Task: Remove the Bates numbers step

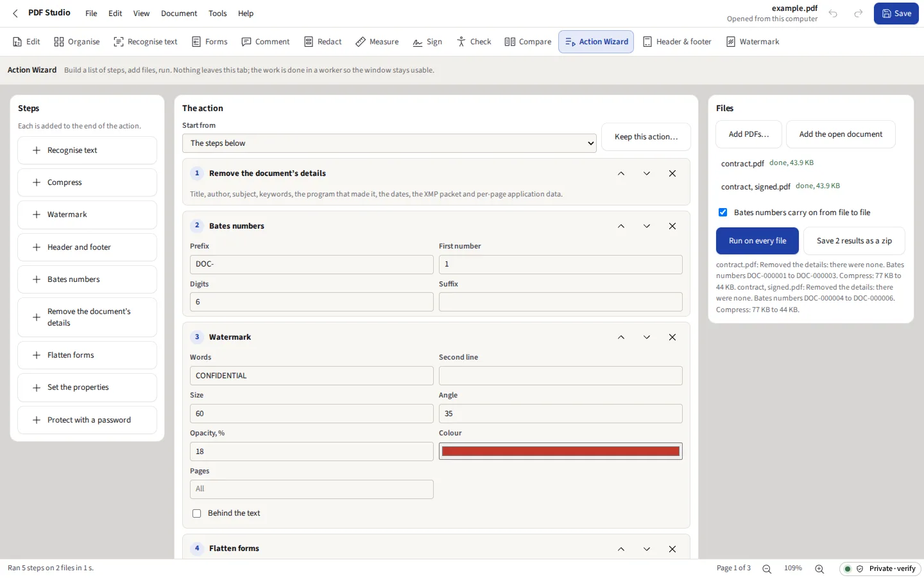Action: [x=672, y=226]
